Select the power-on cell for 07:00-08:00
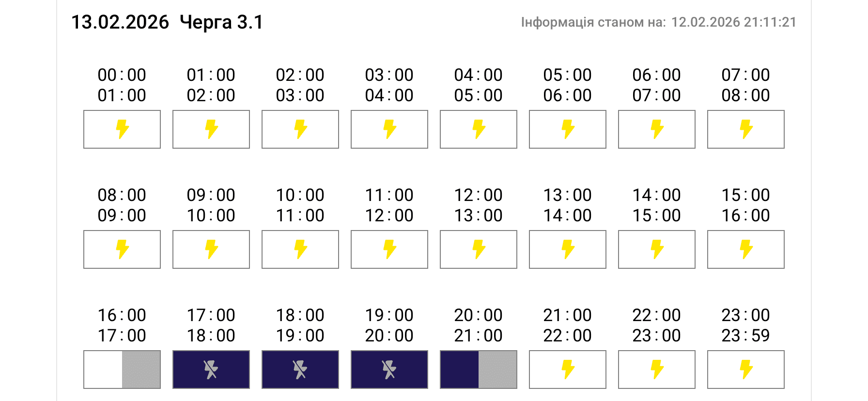The height and width of the screenshot is (401, 868). pyautogui.click(x=746, y=129)
